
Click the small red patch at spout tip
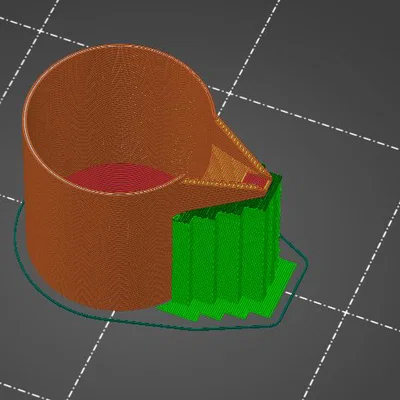(x=256, y=180)
